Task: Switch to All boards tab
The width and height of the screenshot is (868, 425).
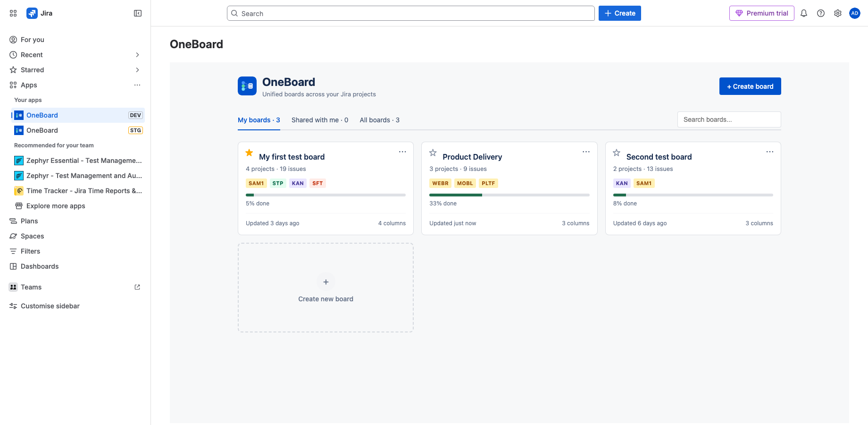Action: pos(380,120)
